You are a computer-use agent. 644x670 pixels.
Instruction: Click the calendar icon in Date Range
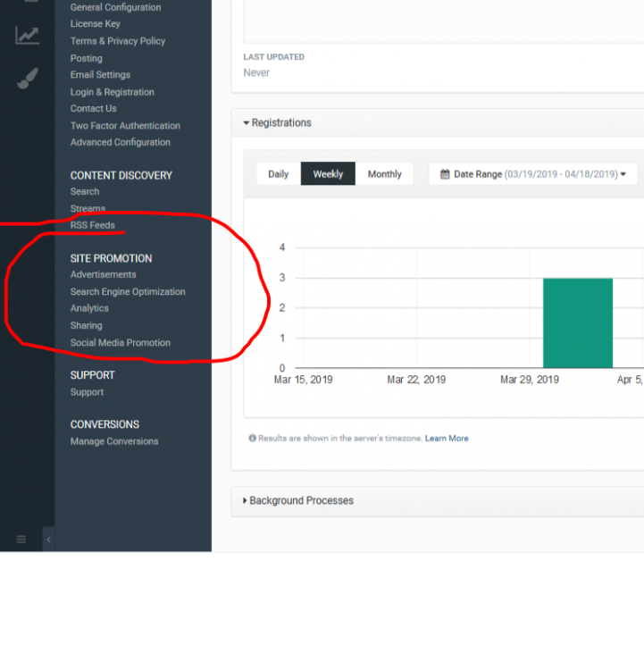(x=445, y=174)
